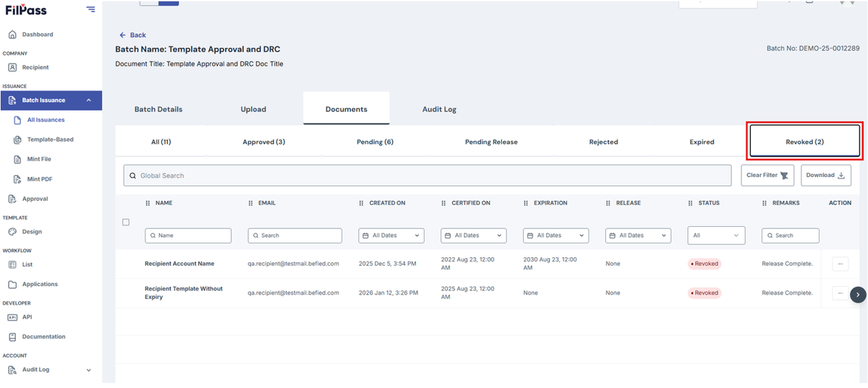The width and height of the screenshot is (868, 388).
Task: Open the Status filter dropdown
Action: tap(716, 236)
